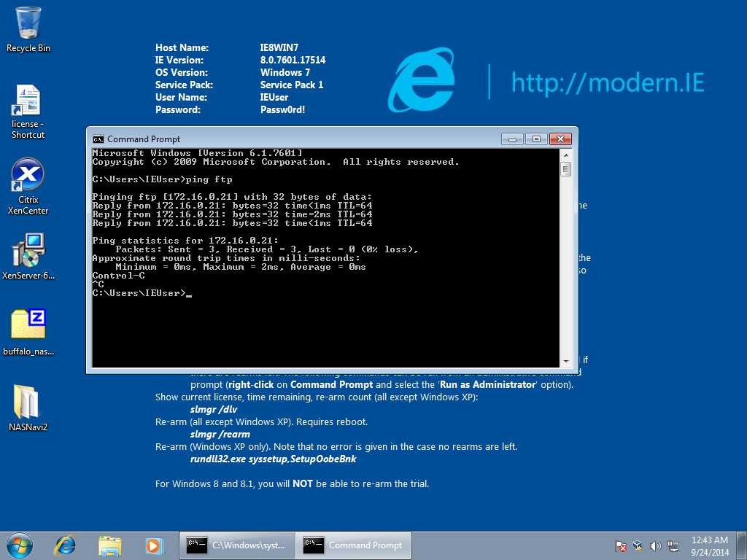This screenshot has width=747, height=560.
Task: Click the C:\Users\IEUser> prompt cursor line
Action: (x=142, y=293)
